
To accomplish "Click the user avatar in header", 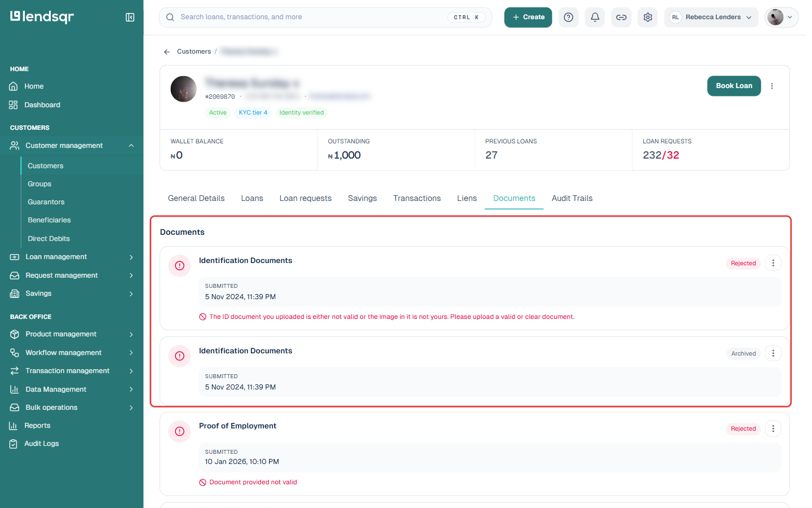I will (x=775, y=17).
